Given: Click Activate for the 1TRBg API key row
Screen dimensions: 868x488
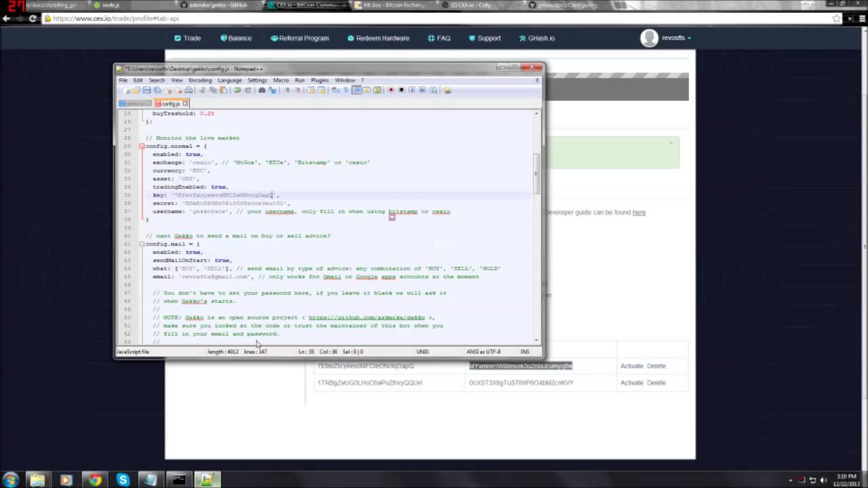Looking at the screenshot, I should [631, 383].
